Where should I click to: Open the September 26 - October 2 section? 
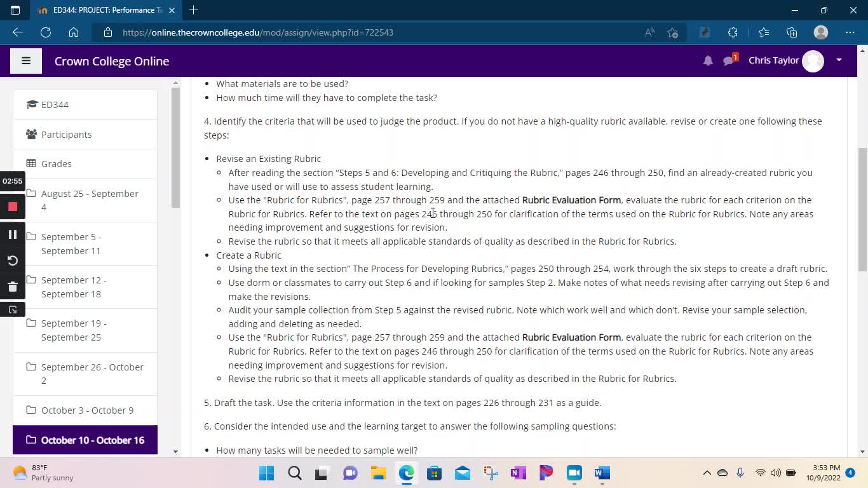[x=85, y=374]
